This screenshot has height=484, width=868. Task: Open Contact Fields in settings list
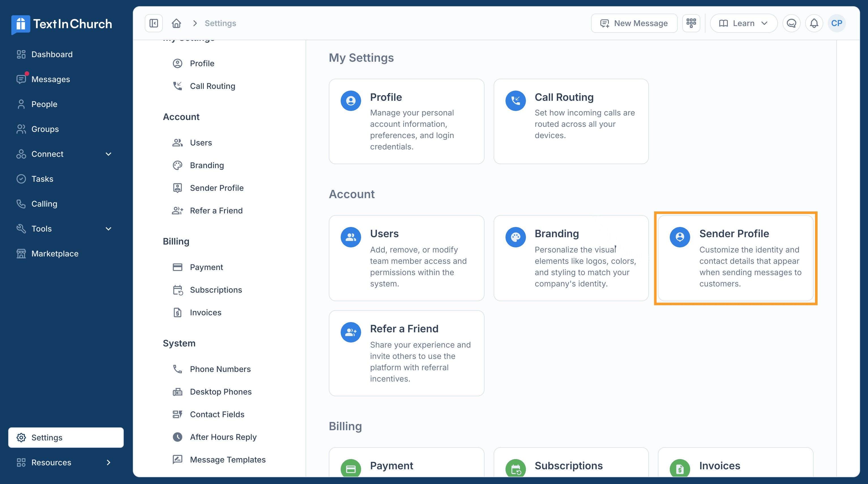(x=208, y=414)
